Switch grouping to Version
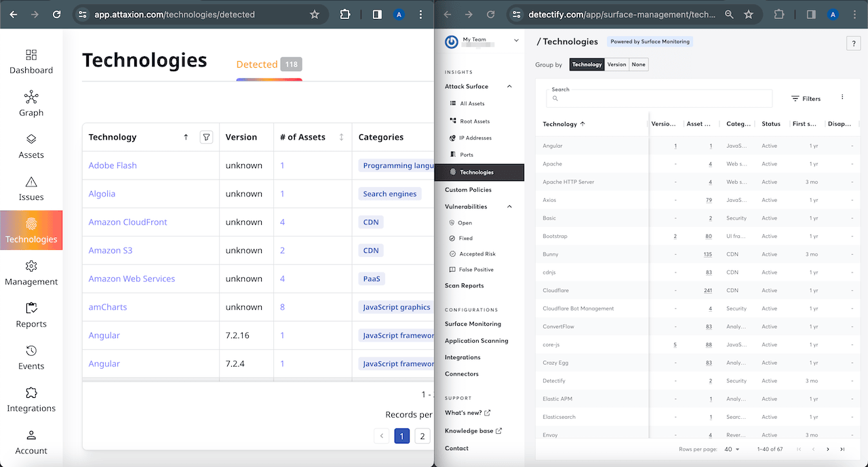 pos(616,64)
